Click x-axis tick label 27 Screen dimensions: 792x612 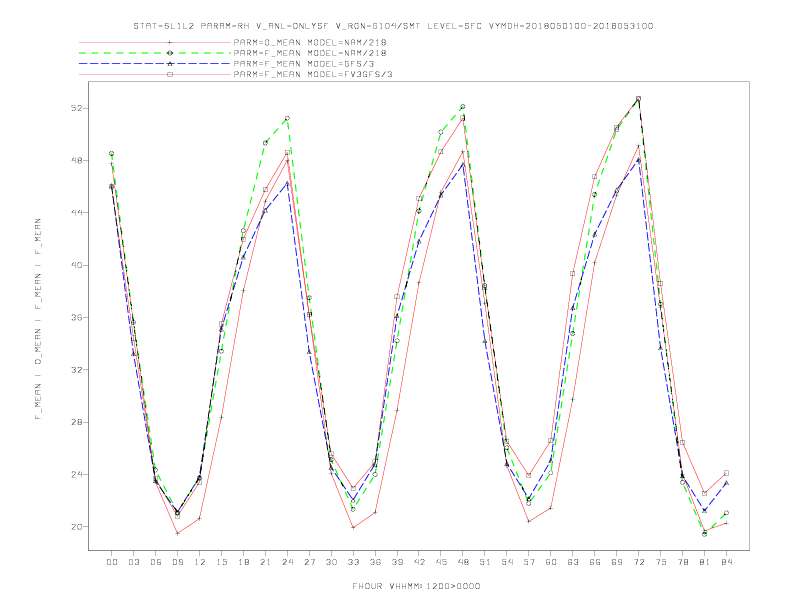point(309,562)
